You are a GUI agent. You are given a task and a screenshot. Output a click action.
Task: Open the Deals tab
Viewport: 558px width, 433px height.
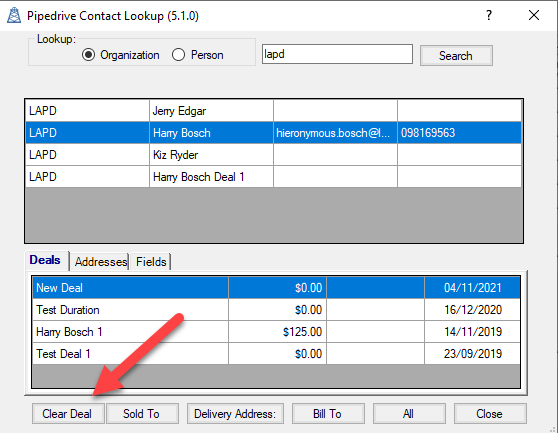(45, 260)
